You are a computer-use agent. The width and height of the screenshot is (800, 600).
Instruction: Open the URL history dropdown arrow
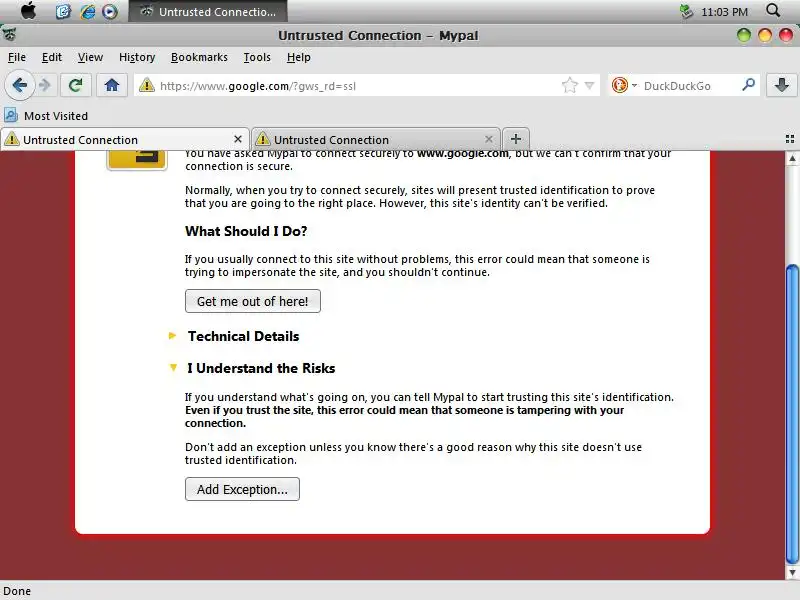tap(589, 86)
